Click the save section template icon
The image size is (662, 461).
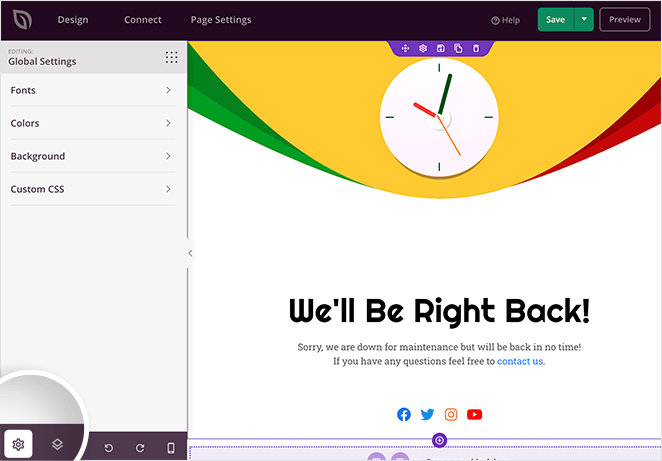pyautogui.click(x=441, y=49)
